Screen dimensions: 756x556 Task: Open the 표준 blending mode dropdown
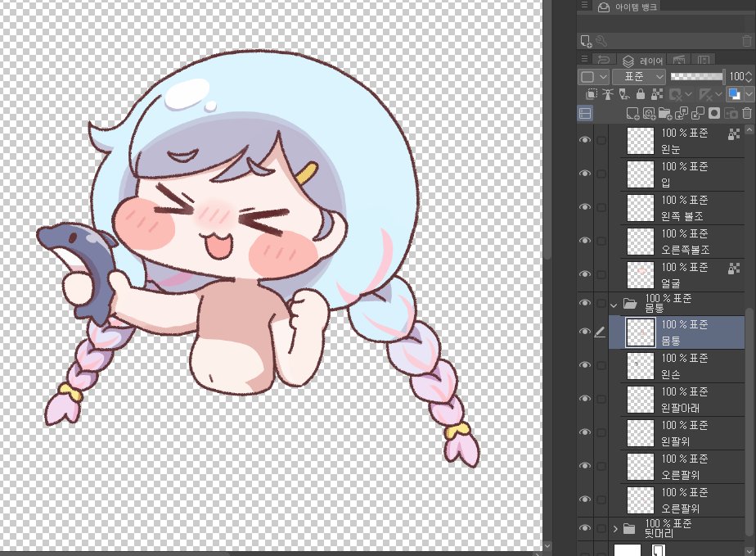(x=639, y=77)
